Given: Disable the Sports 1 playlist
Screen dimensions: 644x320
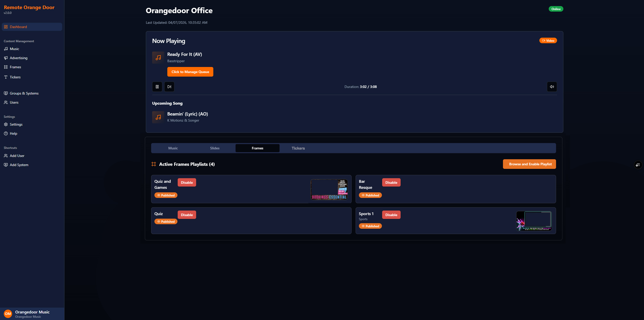Looking at the screenshot, I should (x=391, y=215).
